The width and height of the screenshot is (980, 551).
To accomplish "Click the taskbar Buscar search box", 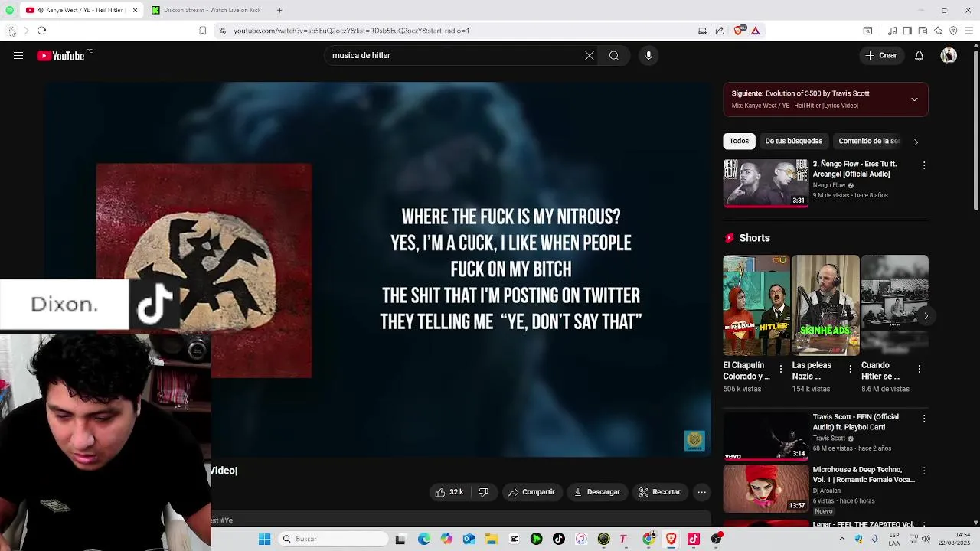I will point(333,539).
